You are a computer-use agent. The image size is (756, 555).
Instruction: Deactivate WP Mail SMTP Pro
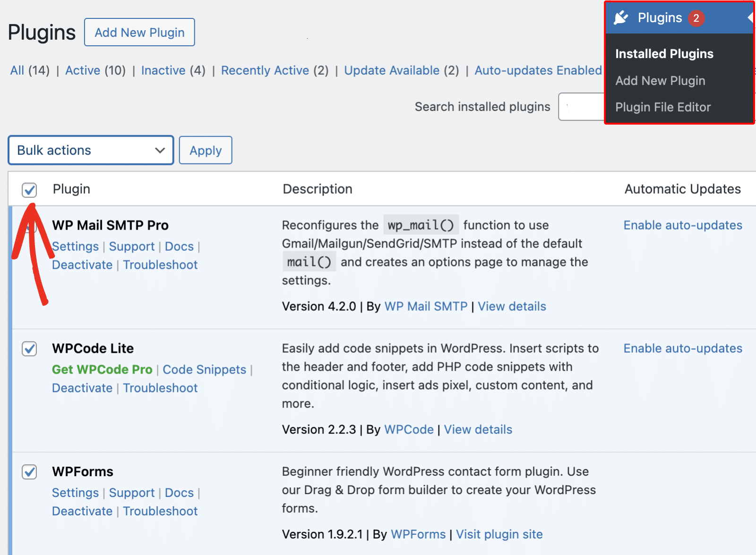[82, 265]
